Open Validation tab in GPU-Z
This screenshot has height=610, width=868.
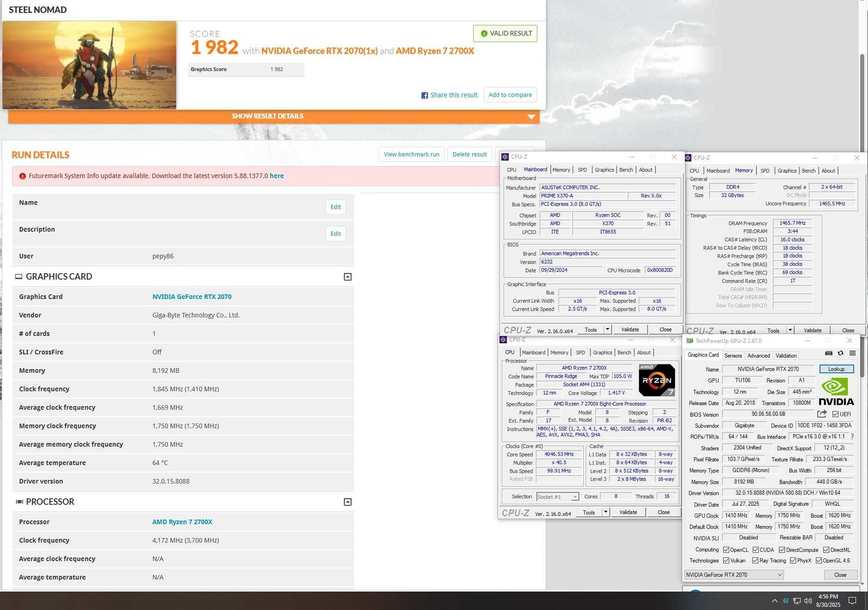tap(786, 356)
